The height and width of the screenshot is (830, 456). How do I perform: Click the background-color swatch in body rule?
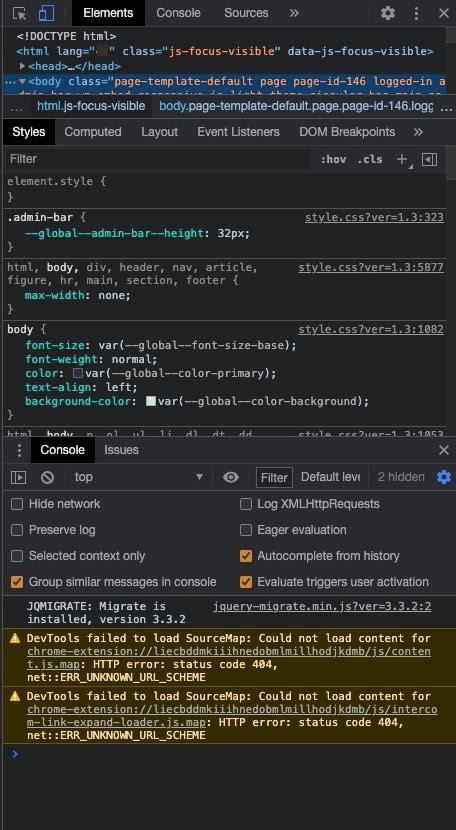151,401
